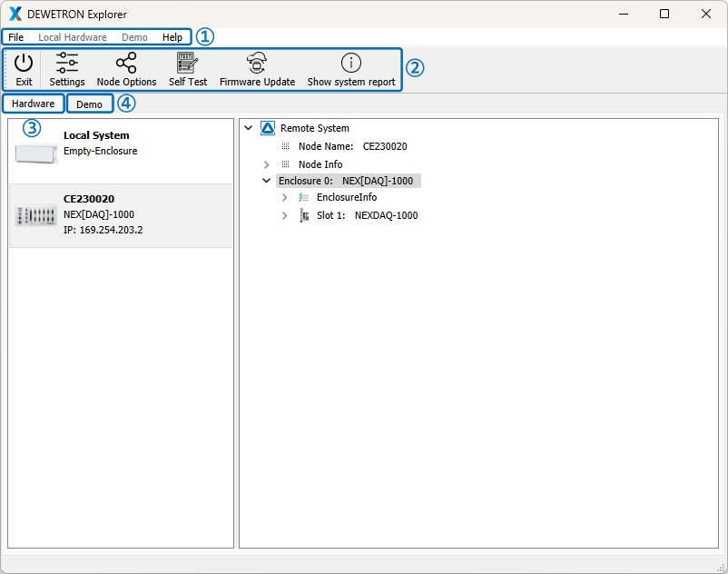The image size is (728, 574).
Task: Open the Help menu
Action: pos(172,37)
